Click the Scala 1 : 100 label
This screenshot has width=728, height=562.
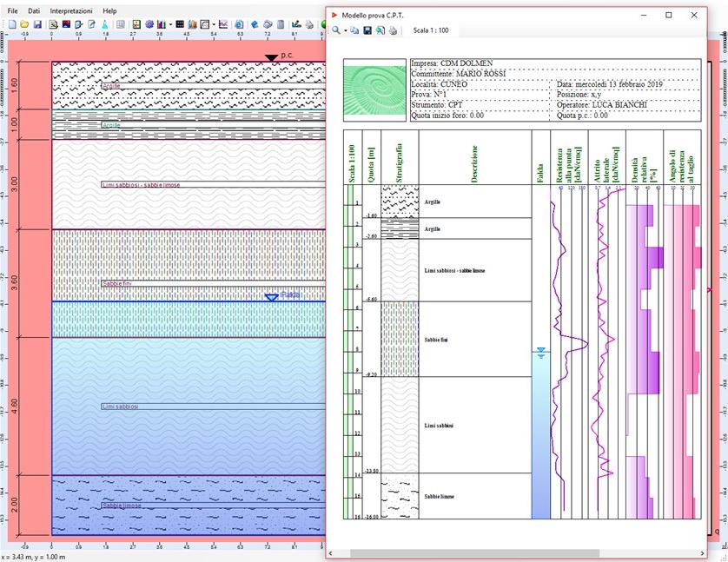pyautogui.click(x=431, y=30)
